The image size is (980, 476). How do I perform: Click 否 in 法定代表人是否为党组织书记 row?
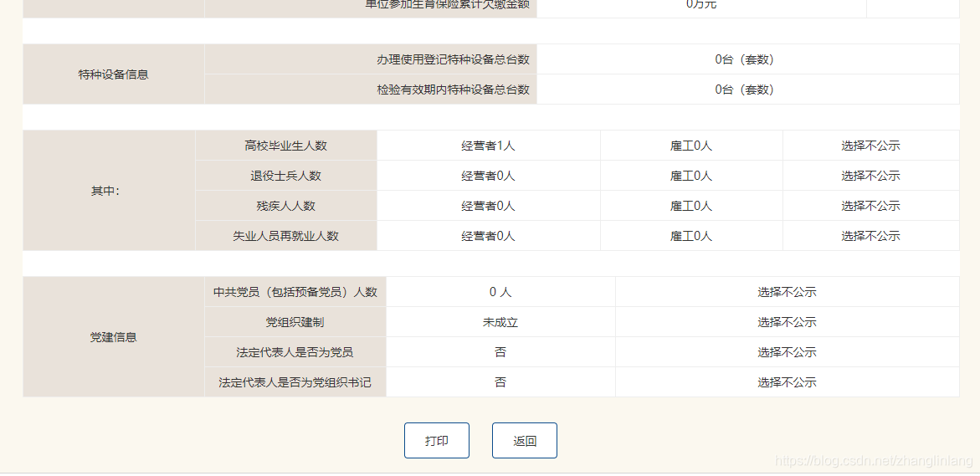point(500,382)
